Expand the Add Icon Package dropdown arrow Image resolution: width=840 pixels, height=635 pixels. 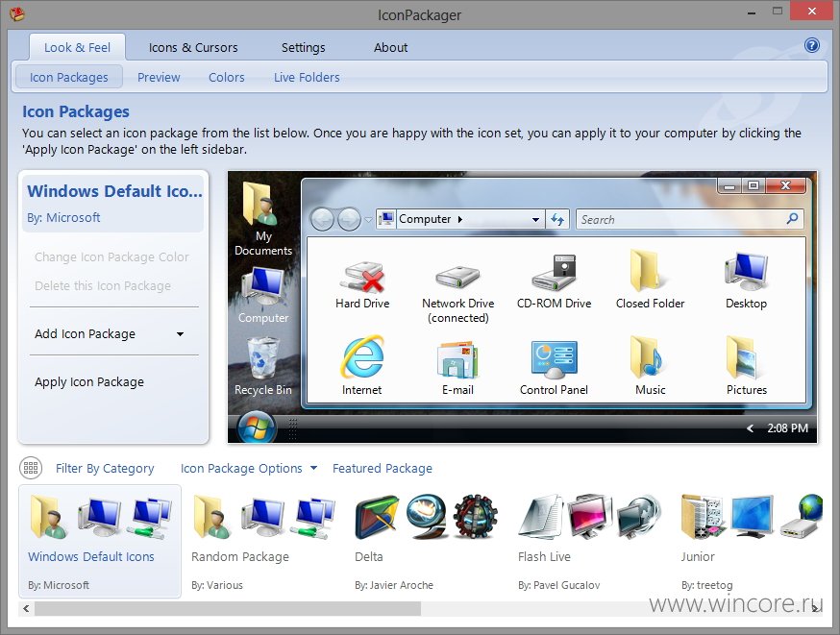pyautogui.click(x=180, y=334)
